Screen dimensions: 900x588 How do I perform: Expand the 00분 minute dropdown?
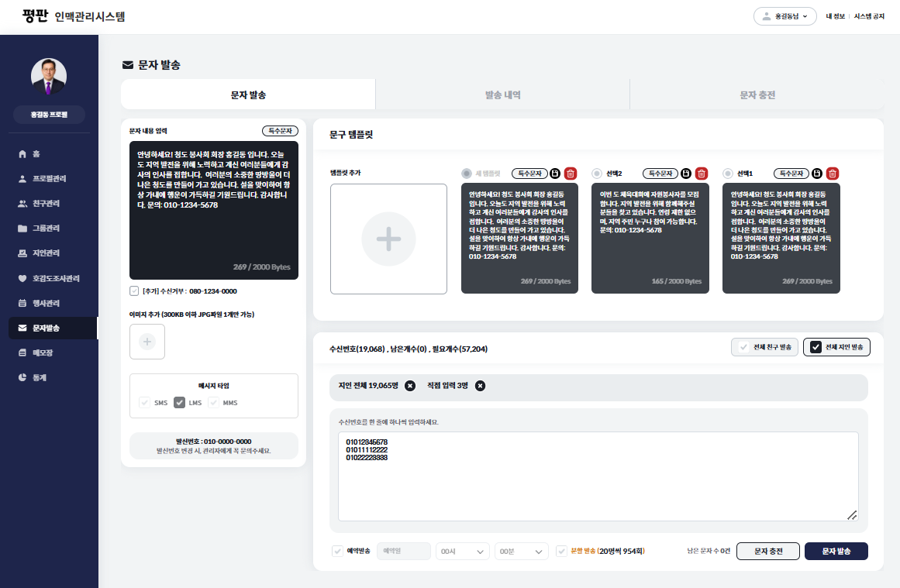[x=522, y=552]
